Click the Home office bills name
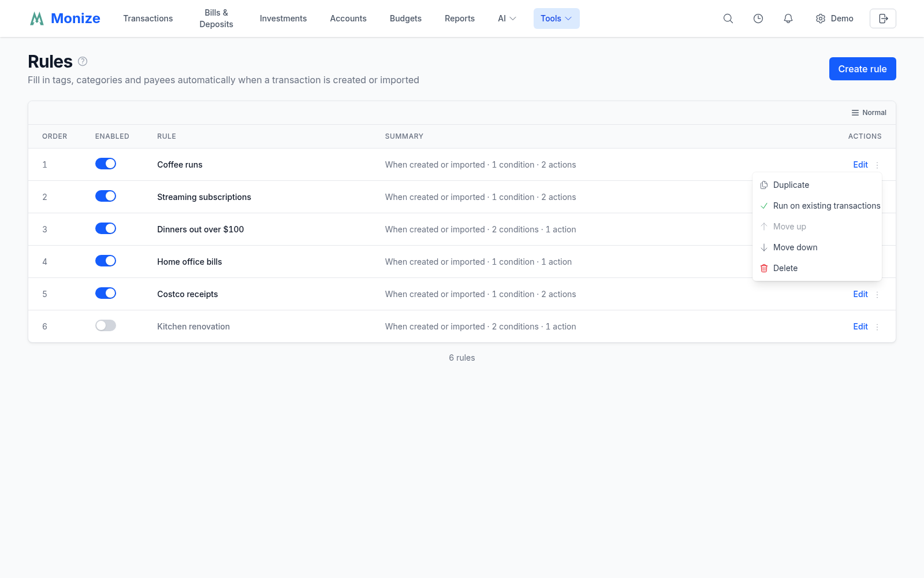The width and height of the screenshot is (924, 578). pos(189,262)
